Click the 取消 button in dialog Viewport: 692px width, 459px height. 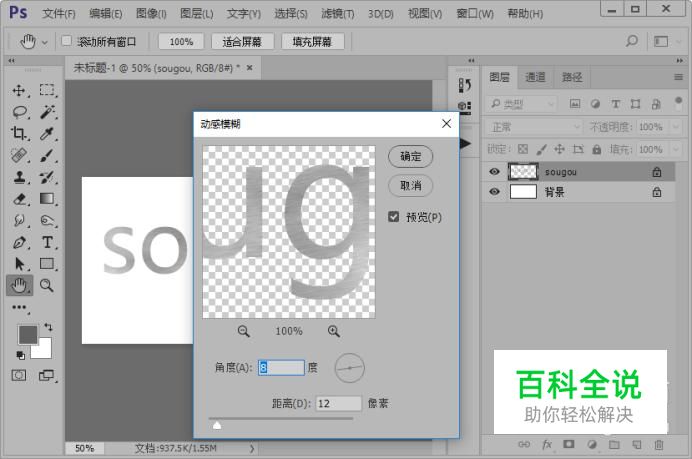click(x=410, y=185)
